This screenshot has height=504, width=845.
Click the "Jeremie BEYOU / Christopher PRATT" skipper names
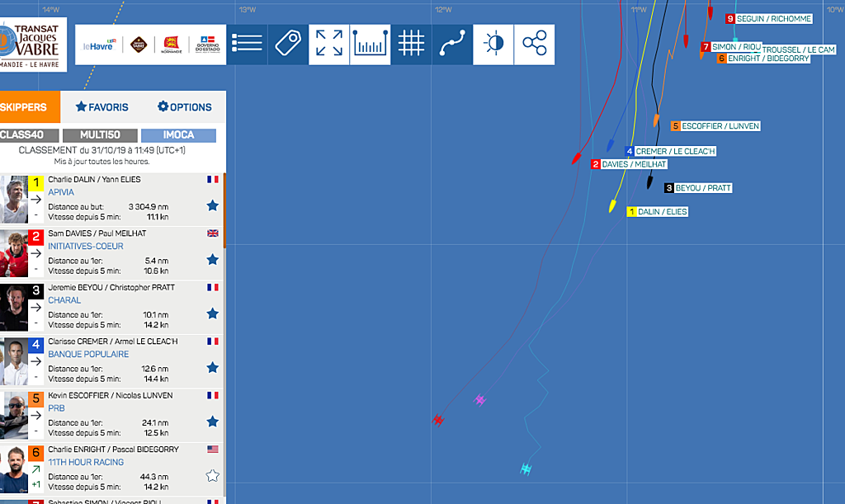click(111, 288)
